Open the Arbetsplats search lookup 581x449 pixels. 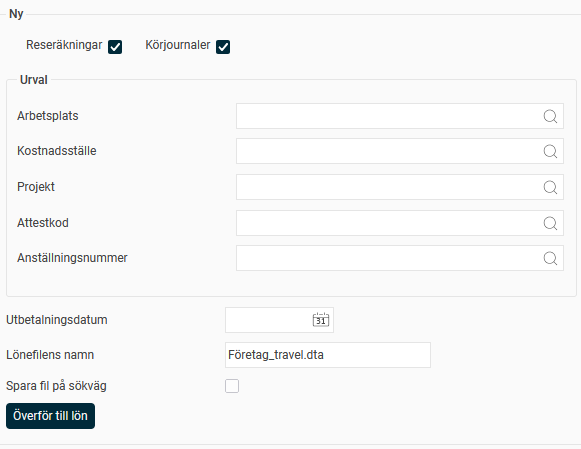[x=550, y=116]
